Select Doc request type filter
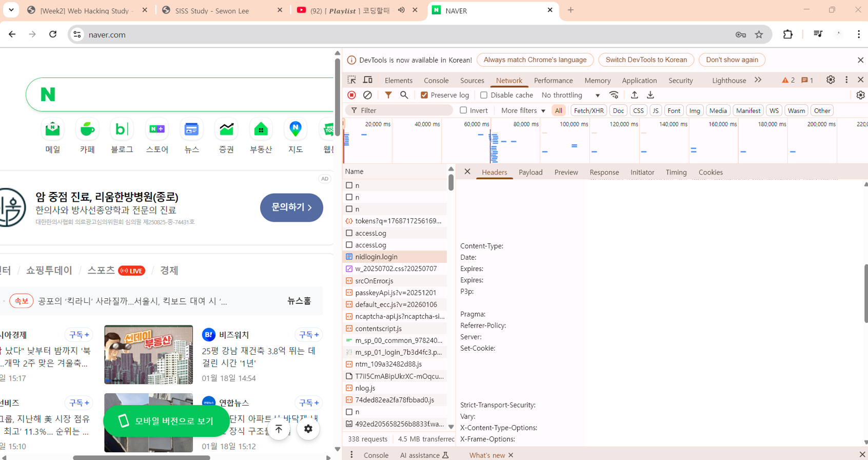Image resolution: width=868 pixels, height=460 pixels. click(x=619, y=110)
